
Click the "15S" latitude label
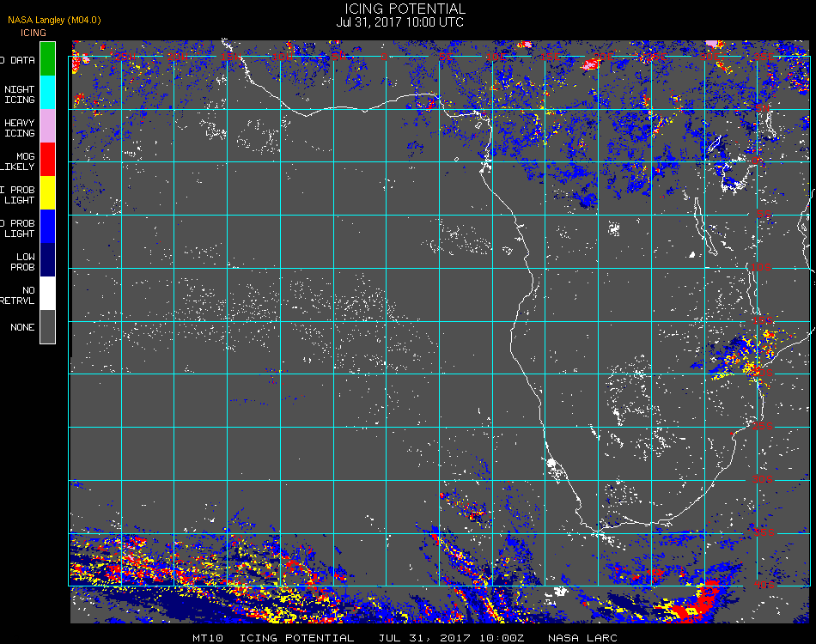coord(762,320)
